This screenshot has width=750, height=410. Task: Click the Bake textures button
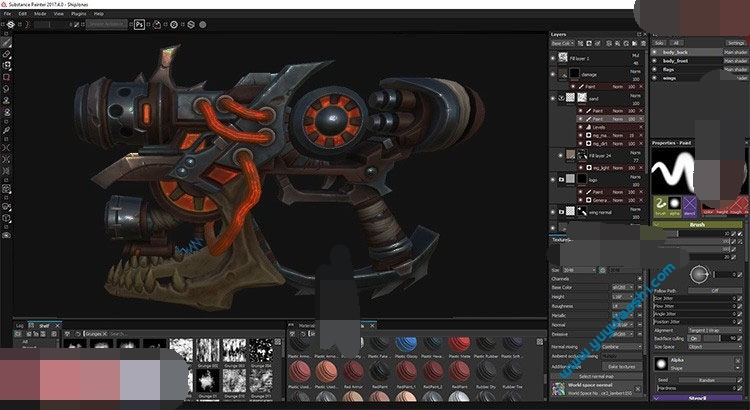point(621,366)
